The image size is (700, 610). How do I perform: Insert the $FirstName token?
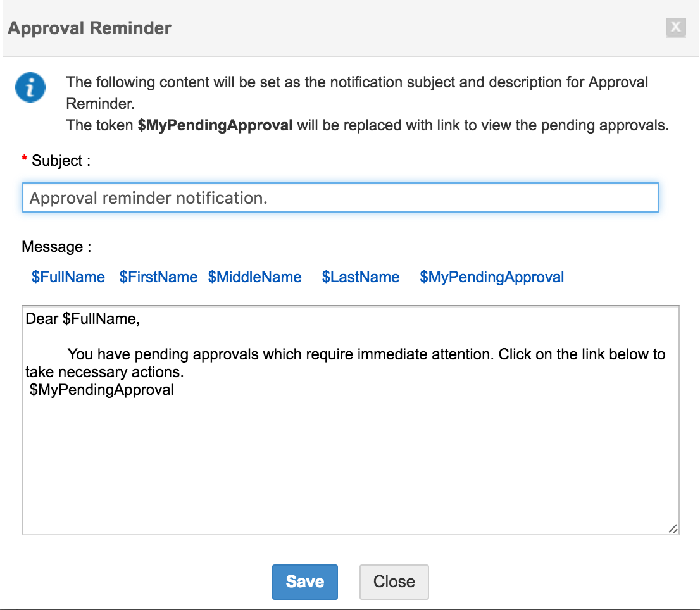pos(158,277)
